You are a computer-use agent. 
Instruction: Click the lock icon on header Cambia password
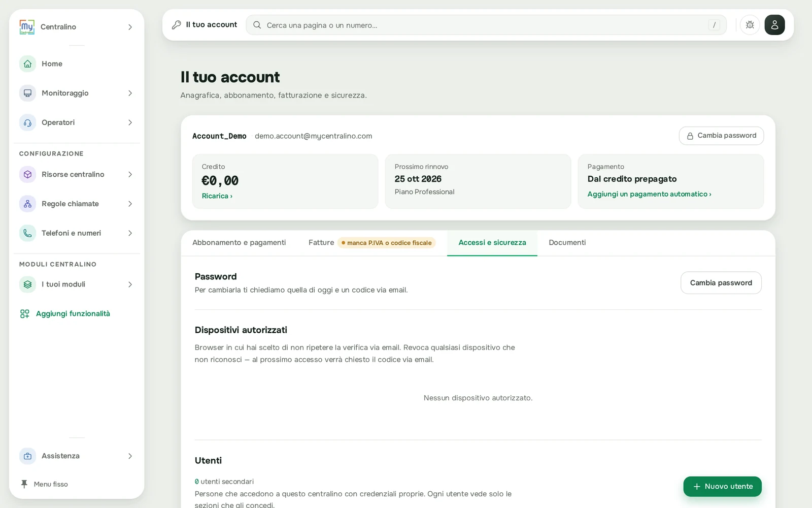click(690, 136)
